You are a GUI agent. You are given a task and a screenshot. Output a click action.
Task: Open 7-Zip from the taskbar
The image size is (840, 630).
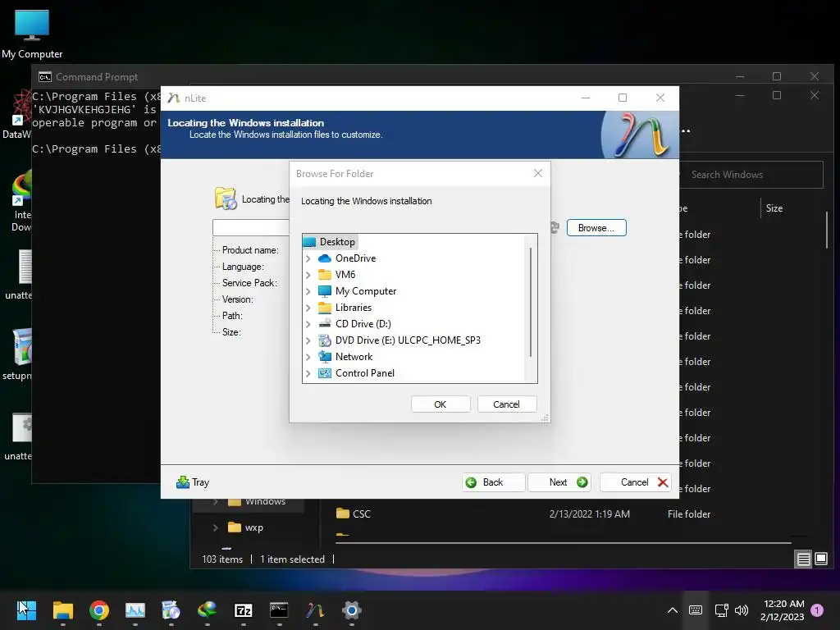click(243, 610)
